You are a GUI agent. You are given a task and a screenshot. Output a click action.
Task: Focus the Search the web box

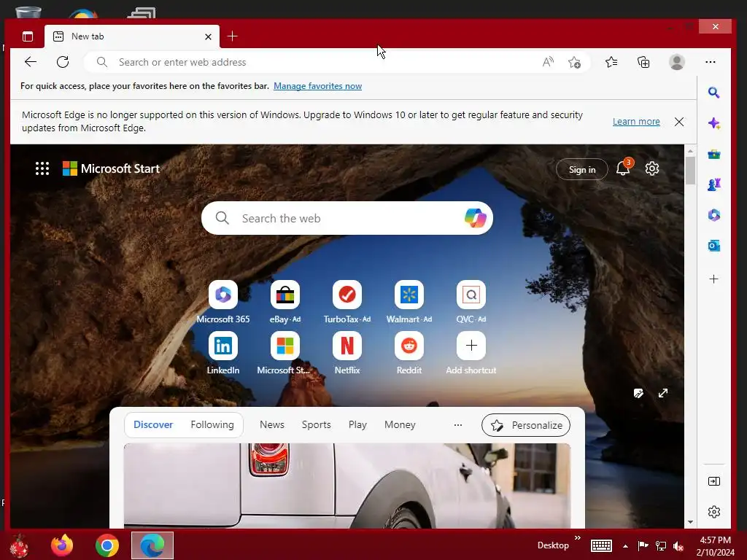tap(347, 218)
